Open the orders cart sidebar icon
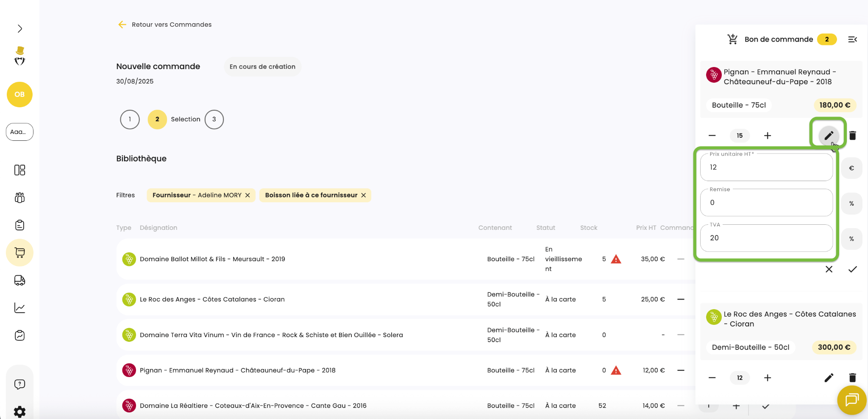This screenshot has height=419, width=868. 19,252
